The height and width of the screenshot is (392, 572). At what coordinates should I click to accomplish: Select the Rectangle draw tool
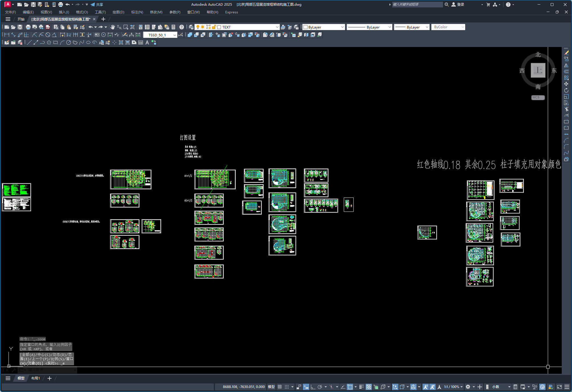(56, 42)
